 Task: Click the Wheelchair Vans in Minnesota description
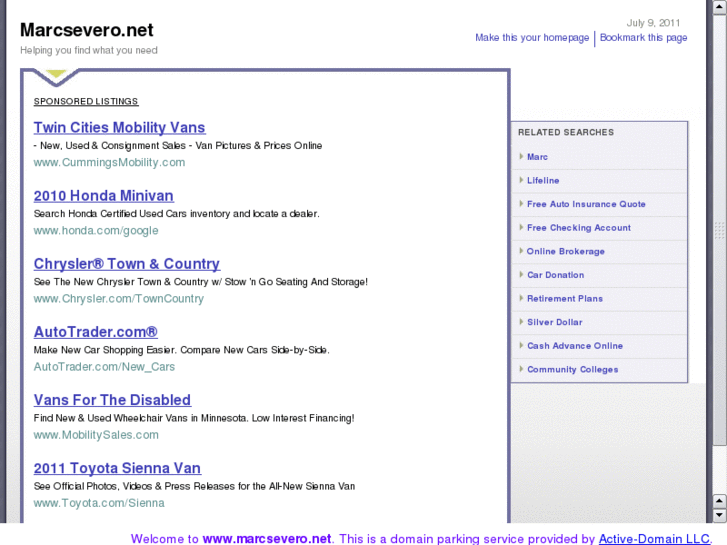(x=194, y=418)
